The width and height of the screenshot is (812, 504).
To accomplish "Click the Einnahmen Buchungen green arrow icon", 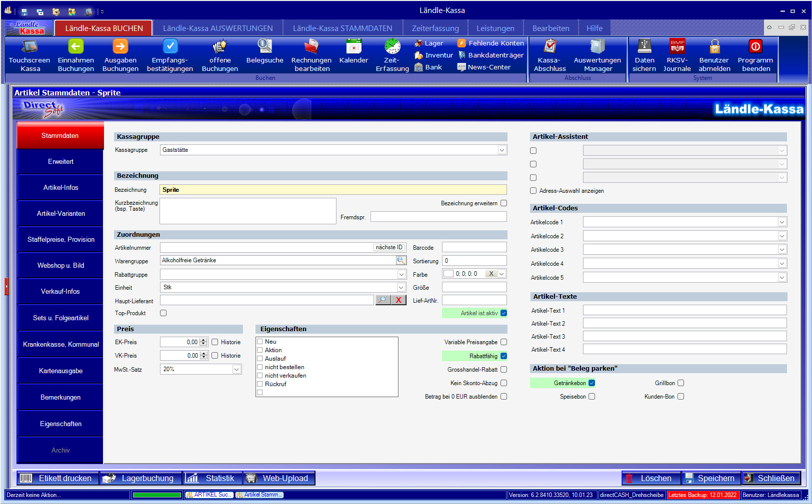I will pos(75,47).
